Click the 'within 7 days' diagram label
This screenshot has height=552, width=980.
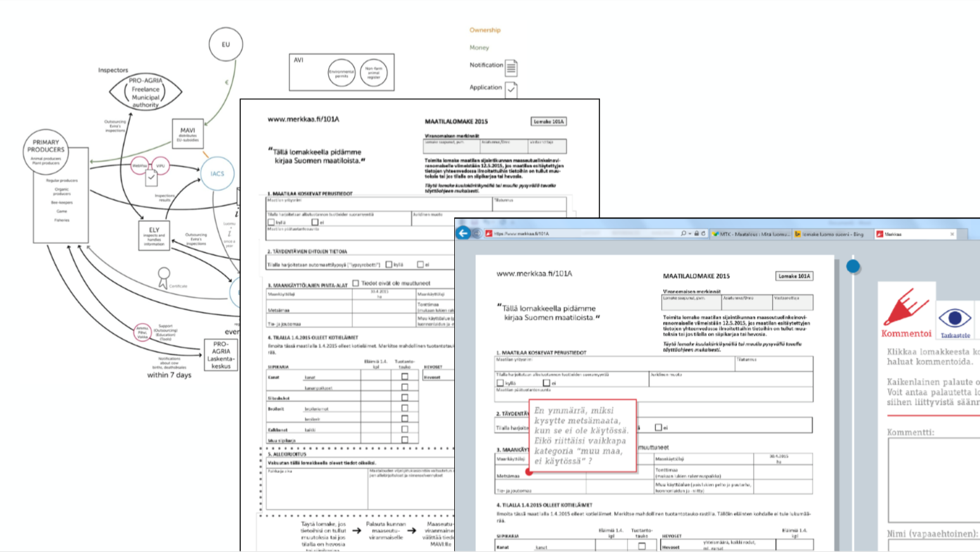(x=169, y=375)
